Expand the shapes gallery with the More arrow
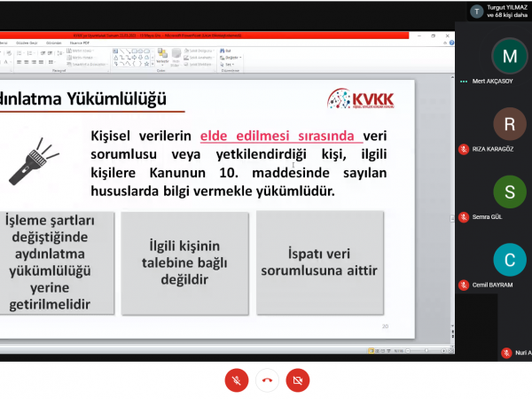 pyautogui.click(x=153, y=64)
